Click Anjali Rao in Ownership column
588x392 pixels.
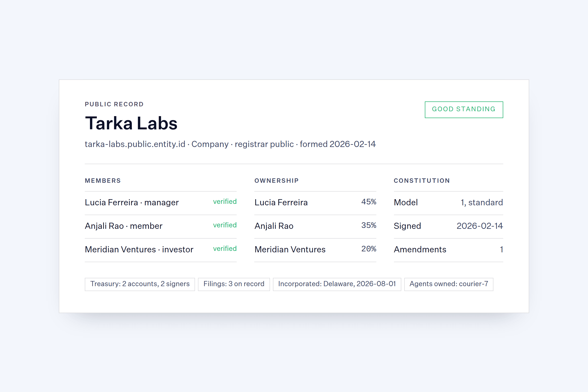[x=274, y=226]
